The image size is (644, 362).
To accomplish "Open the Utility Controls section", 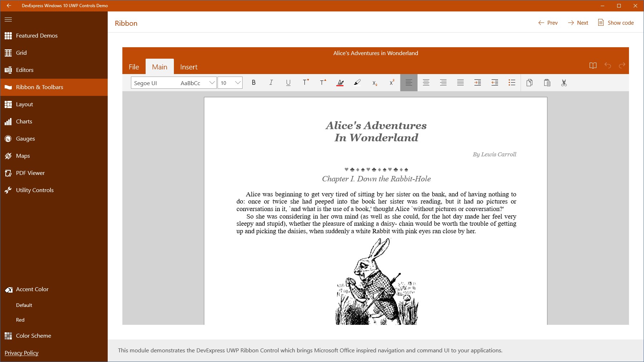I will pos(54,190).
